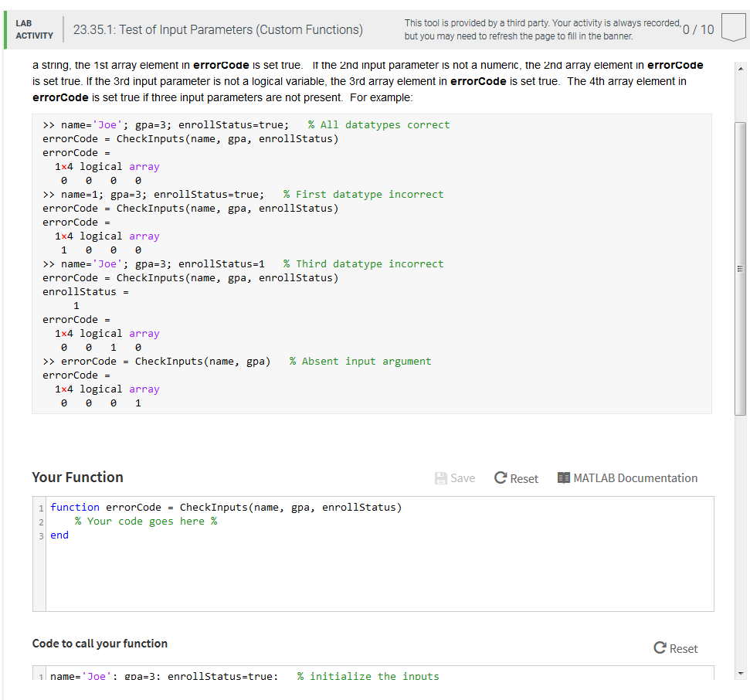
Task: Click the Save disk icon
Action: [x=442, y=478]
